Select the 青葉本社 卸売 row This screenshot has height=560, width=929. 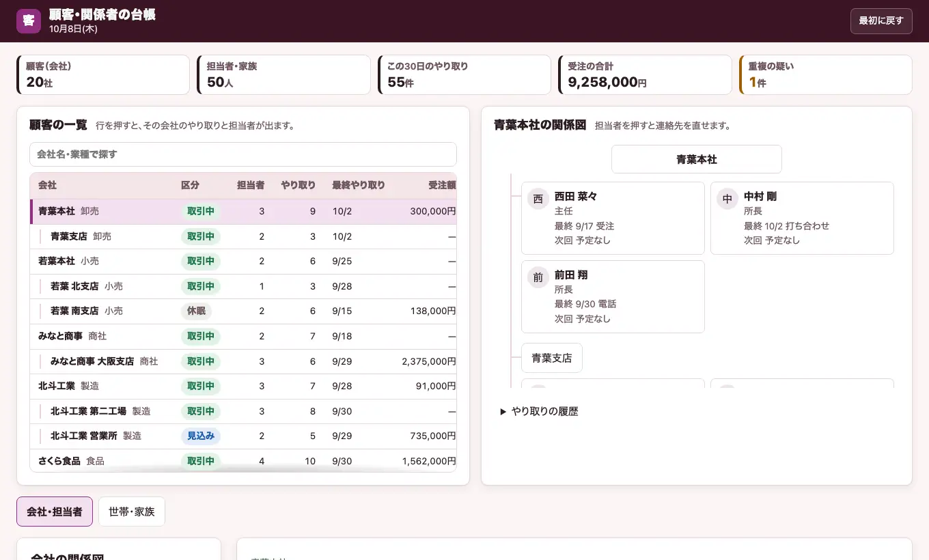click(x=243, y=212)
